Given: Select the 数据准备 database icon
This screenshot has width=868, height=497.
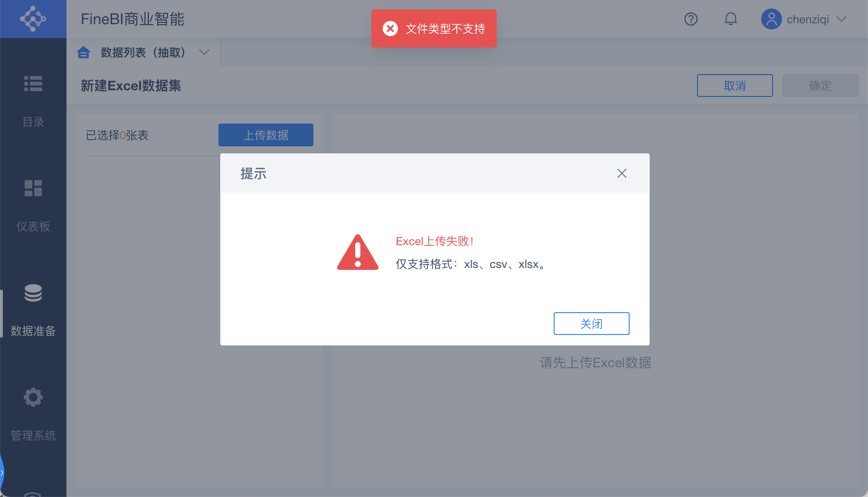Looking at the screenshot, I should click(x=33, y=293).
